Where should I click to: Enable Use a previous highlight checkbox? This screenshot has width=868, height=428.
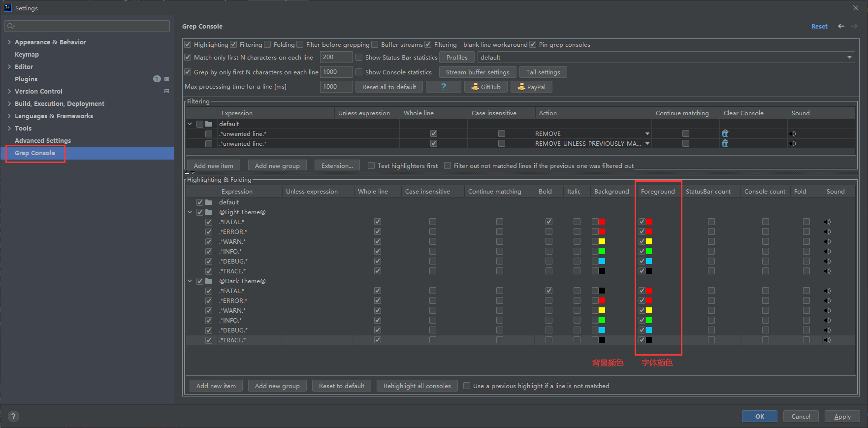467,386
